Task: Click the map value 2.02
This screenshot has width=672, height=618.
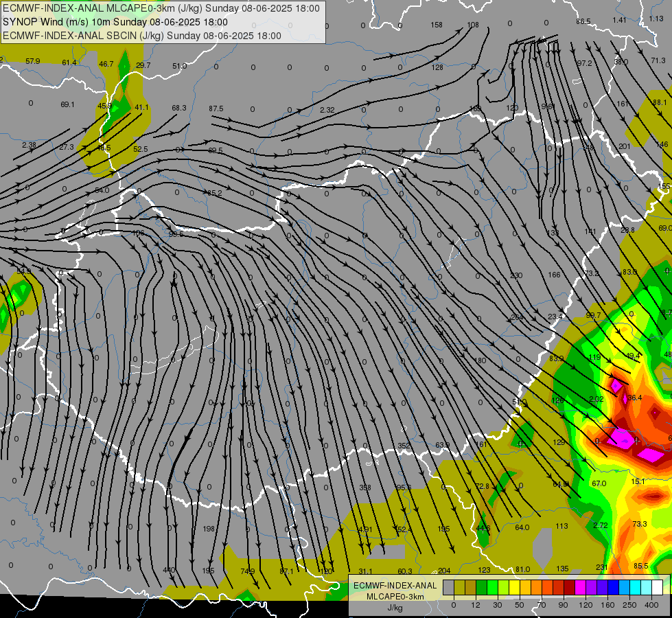Action: [596, 399]
